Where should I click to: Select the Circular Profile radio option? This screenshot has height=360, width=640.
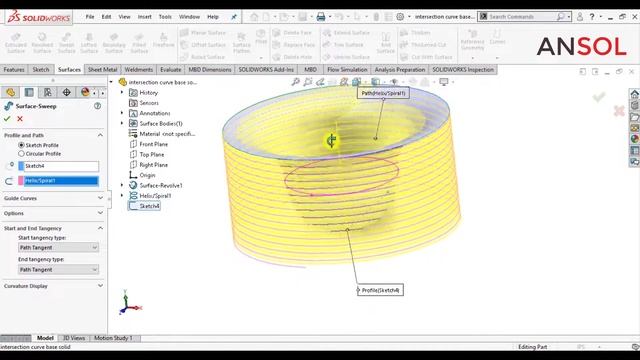click(21, 153)
